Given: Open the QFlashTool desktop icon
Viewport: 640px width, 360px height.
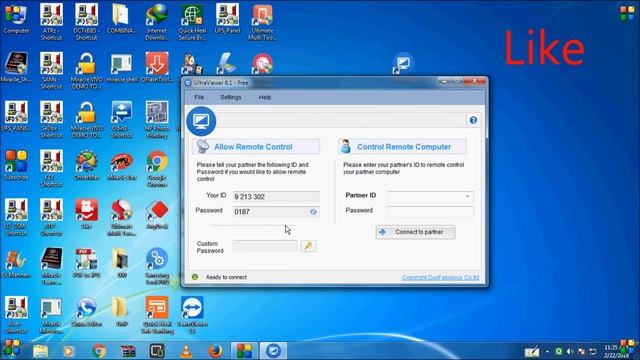Looking at the screenshot, I should pos(157,68).
